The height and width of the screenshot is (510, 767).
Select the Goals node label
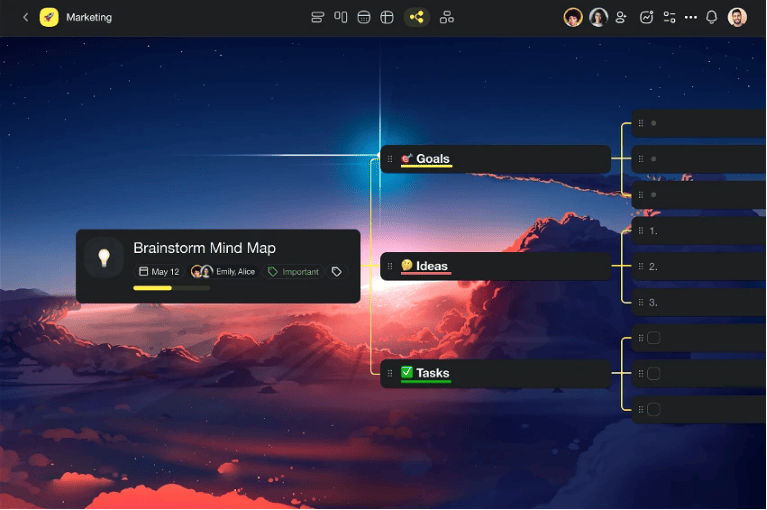[433, 159]
